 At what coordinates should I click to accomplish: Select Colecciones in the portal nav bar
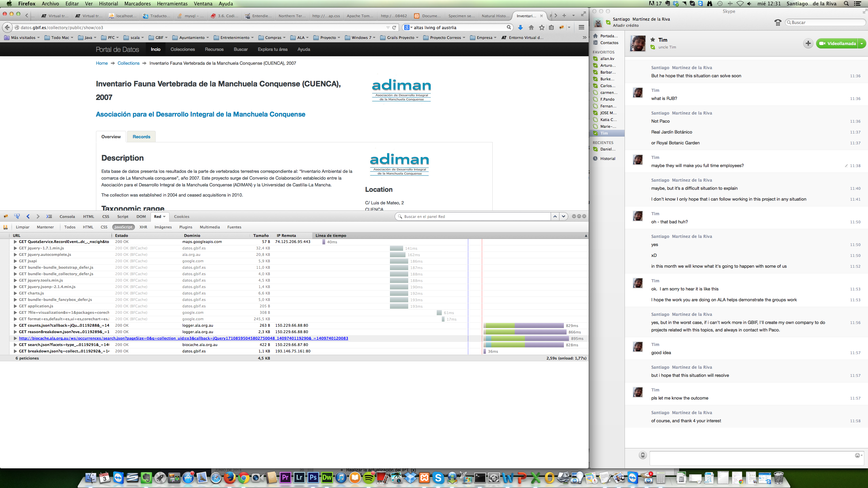183,49
